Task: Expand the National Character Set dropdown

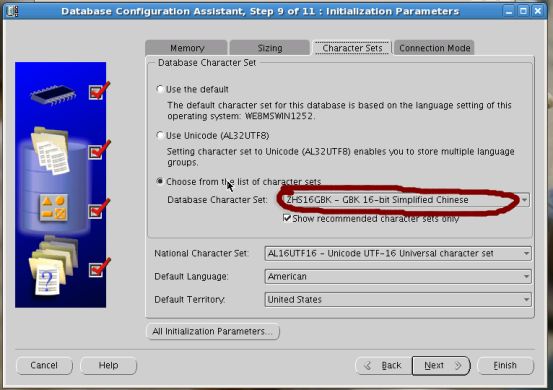Action: [398, 253]
